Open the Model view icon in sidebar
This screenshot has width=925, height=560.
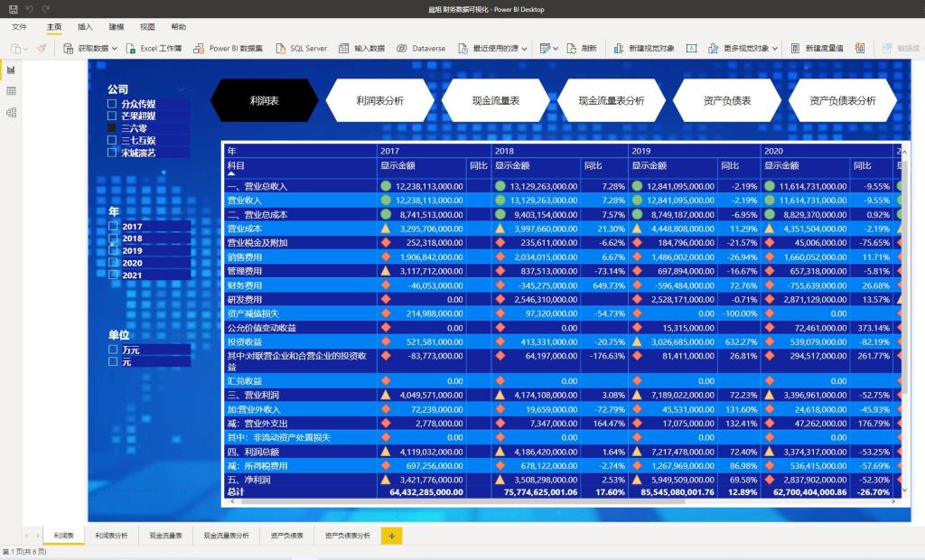[11, 113]
